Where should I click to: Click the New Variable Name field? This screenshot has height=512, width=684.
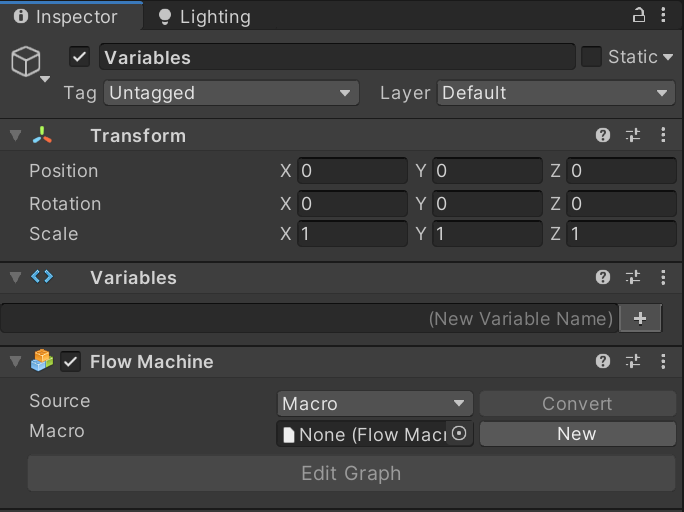309,318
